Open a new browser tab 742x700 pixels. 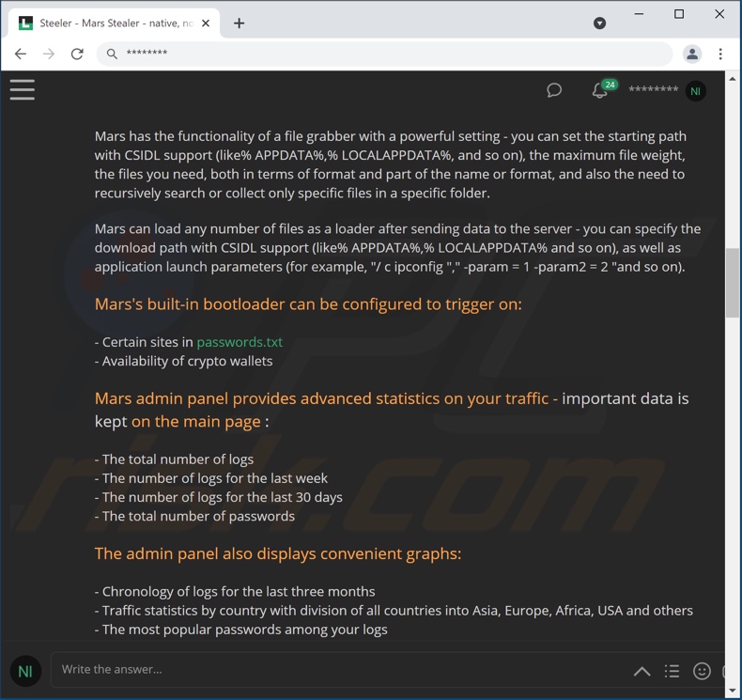(239, 23)
